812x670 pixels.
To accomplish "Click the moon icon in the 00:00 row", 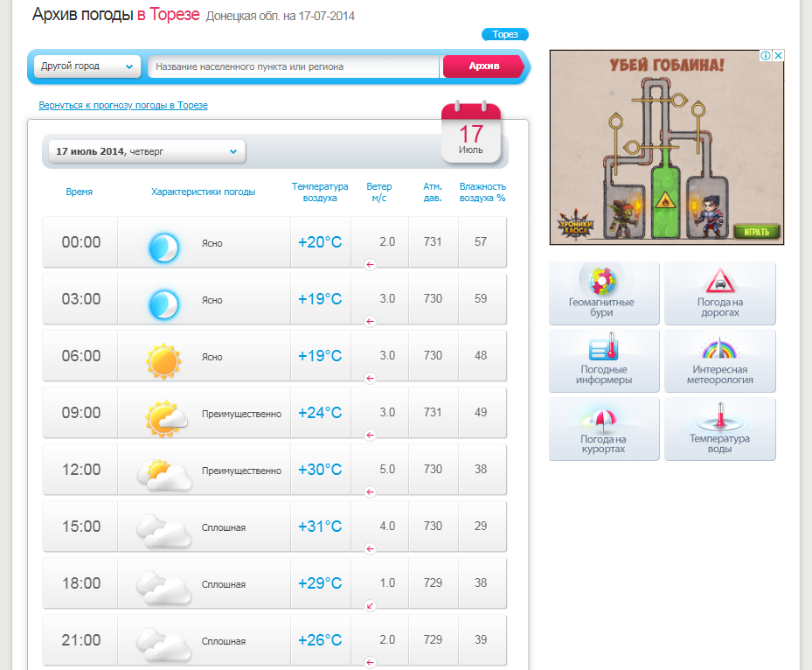I will (x=163, y=248).
